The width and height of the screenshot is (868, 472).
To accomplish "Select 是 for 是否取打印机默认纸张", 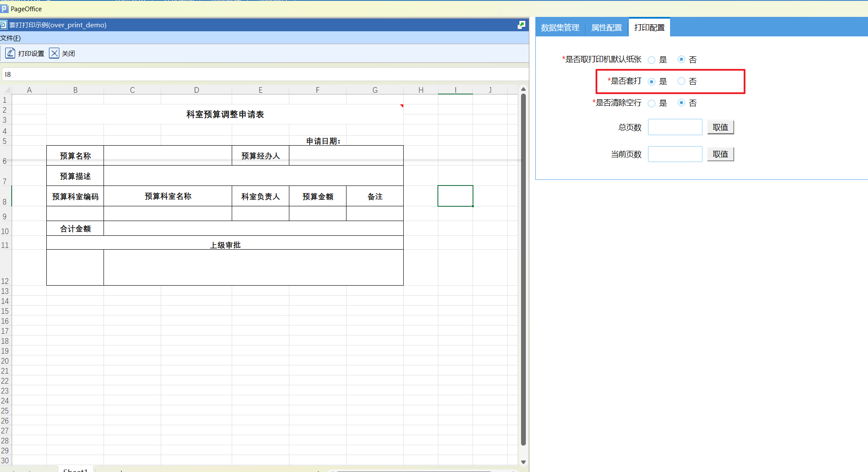I will click(x=651, y=60).
